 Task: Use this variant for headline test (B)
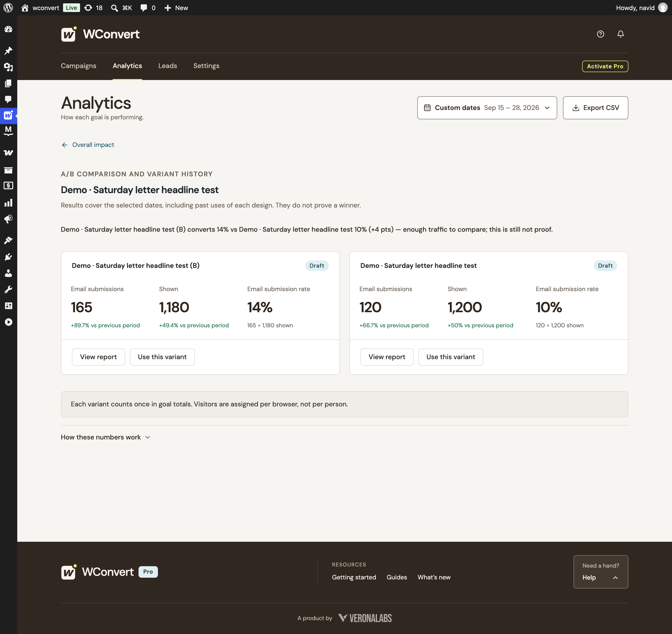162,357
